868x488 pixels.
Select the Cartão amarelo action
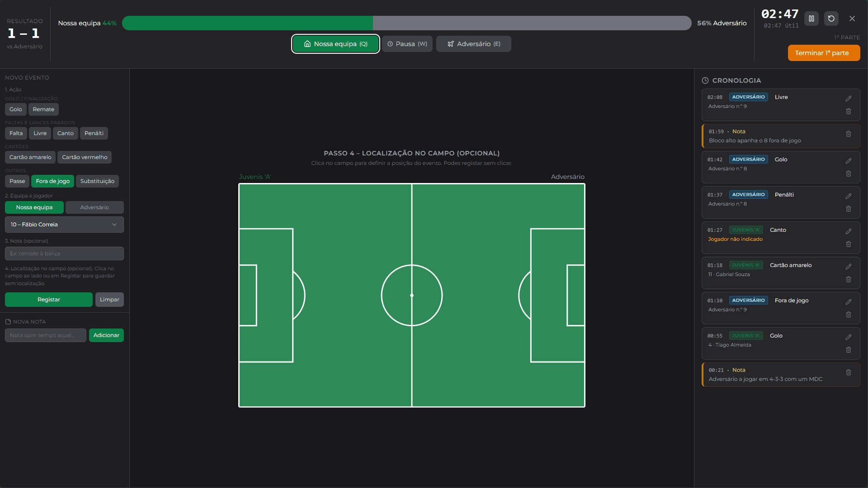click(x=30, y=157)
